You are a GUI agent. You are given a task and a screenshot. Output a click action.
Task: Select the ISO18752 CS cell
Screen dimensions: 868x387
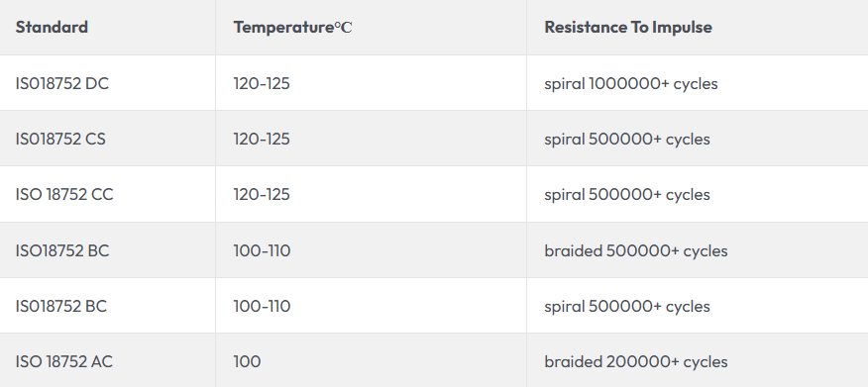coord(60,139)
